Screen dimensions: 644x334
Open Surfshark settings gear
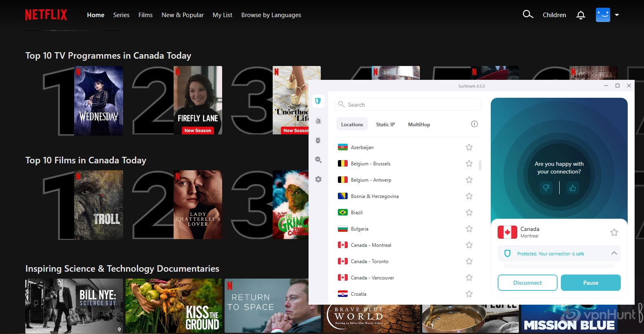coord(318,179)
